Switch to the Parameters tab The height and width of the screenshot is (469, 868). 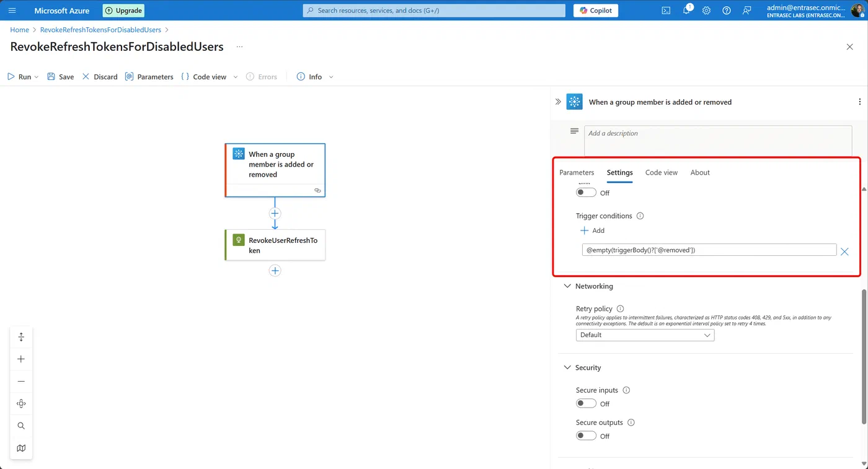(x=577, y=173)
